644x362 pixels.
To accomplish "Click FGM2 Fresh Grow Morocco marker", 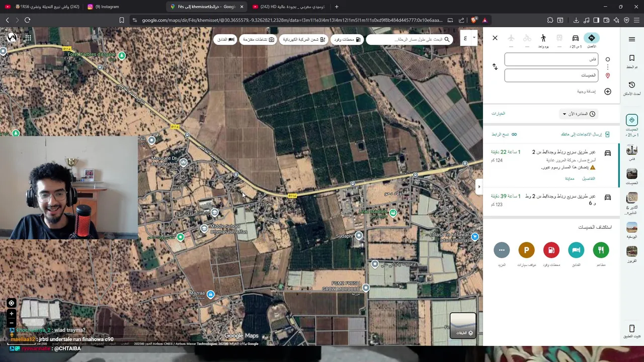I will click(x=366, y=288).
